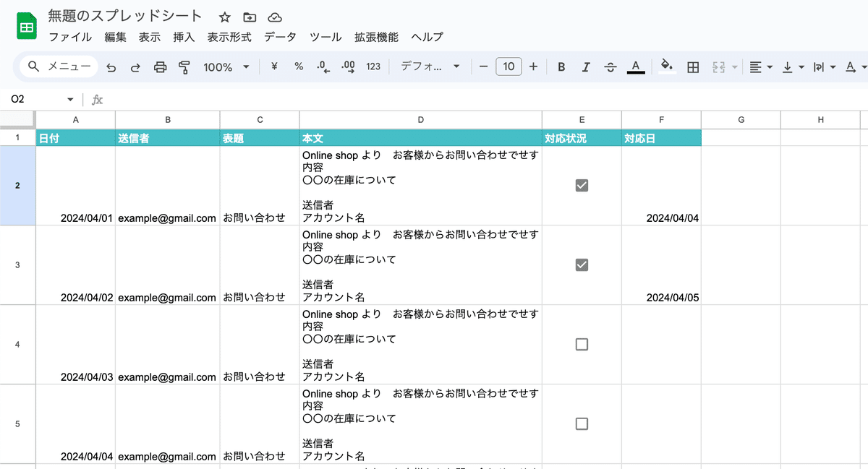This screenshot has width=868, height=469.
Task: Toggle bold formatting in the toolbar
Action: (x=561, y=66)
